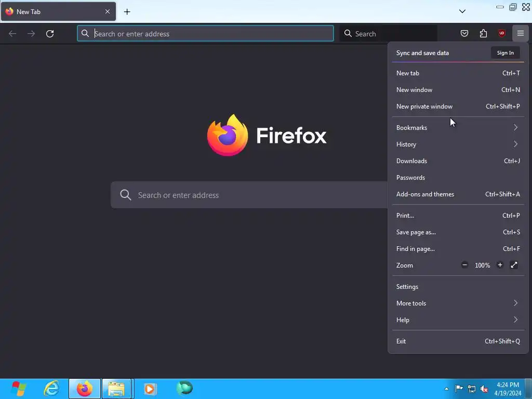532x399 pixels.
Task: Open the green globe taskbar application
Action: (184, 388)
